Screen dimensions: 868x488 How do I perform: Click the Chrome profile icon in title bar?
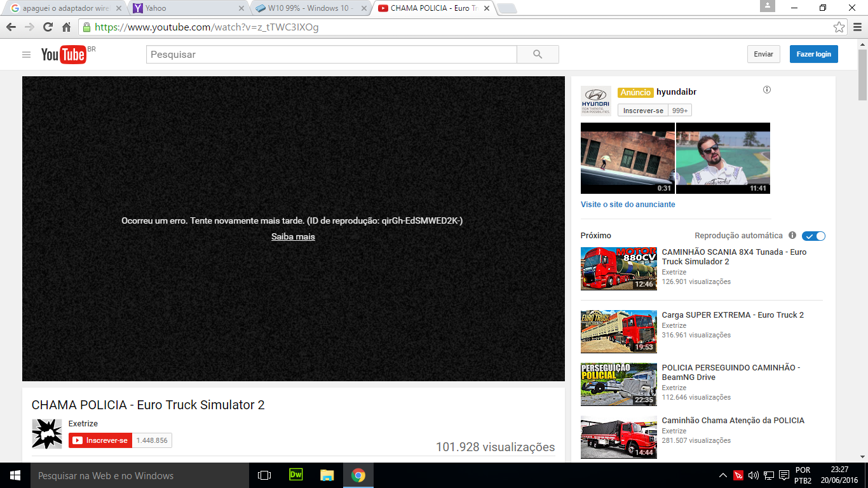click(x=768, y=6)
